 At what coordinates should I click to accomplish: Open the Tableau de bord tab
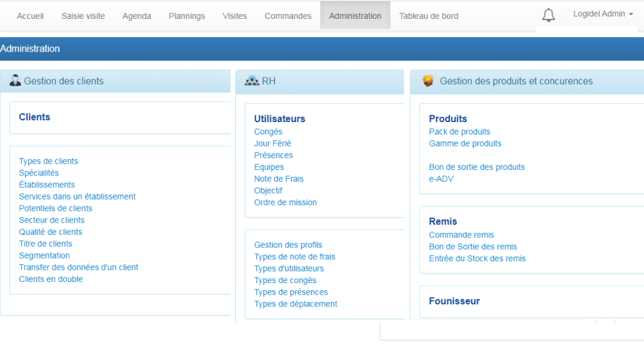point(428,16)
